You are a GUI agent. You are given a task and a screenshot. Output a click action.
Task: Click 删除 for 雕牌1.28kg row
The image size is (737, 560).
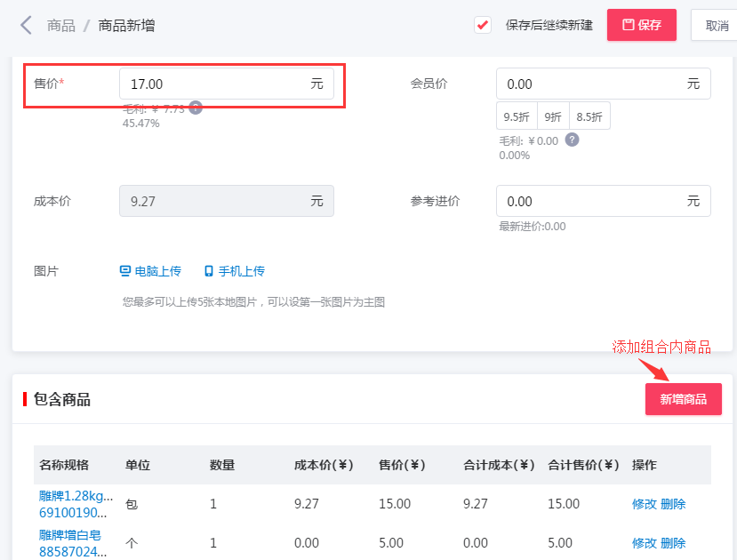[673, 504]
